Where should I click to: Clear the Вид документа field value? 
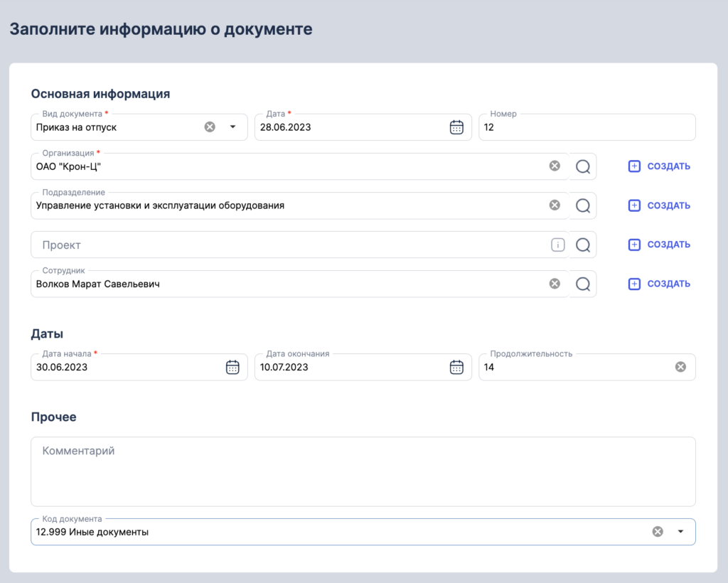point(210,127)
